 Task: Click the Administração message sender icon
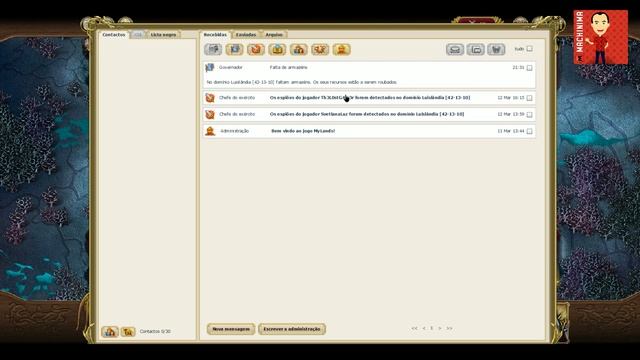tap(210, 131)
